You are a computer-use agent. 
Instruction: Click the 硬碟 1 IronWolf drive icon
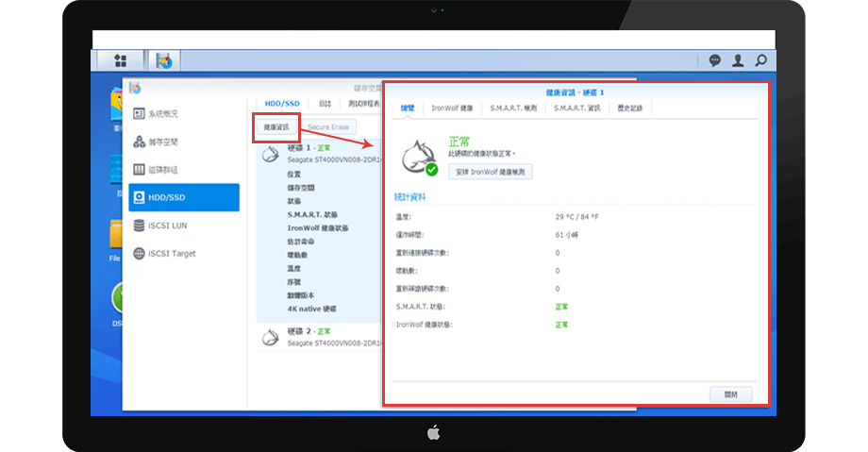(x=270, y=154)
